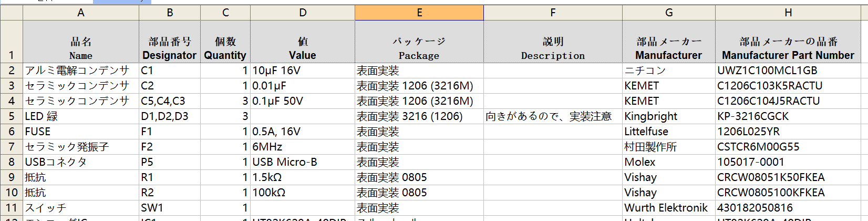868x221 pixels.
Task: Select cell with アルミ電解コンデンサ
Action: click(81, 71)
